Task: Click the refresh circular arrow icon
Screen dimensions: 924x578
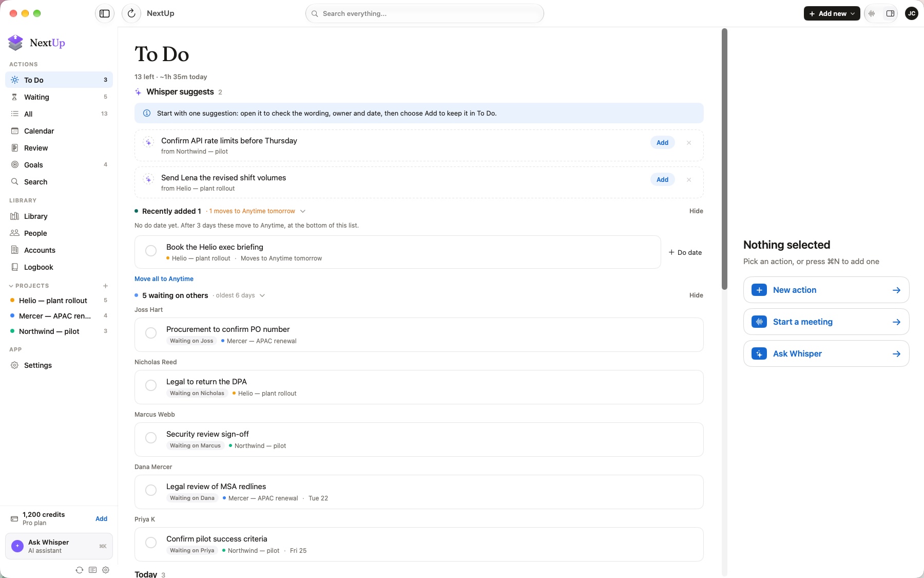Action: click(131, 13)
